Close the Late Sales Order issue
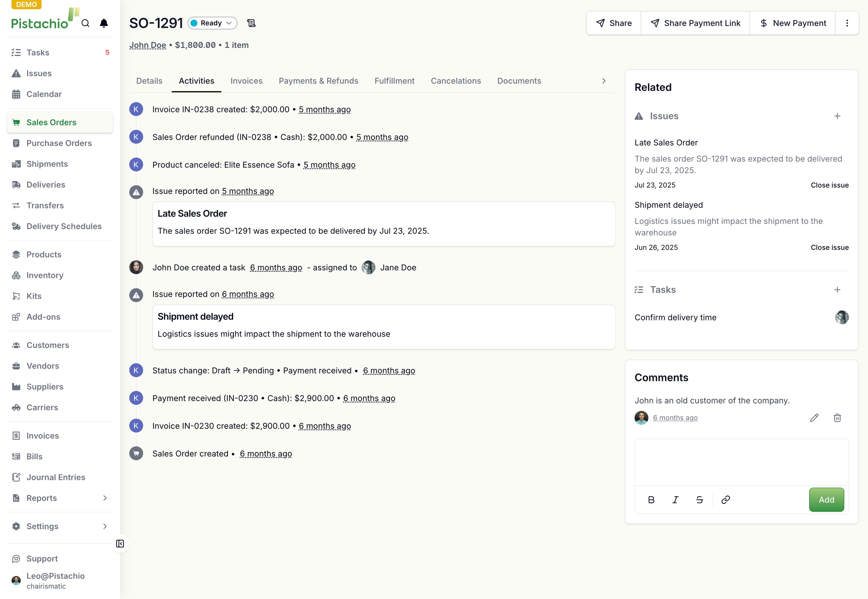The width and height of the screenshot is (868, 599). click(x=829, y=185)
